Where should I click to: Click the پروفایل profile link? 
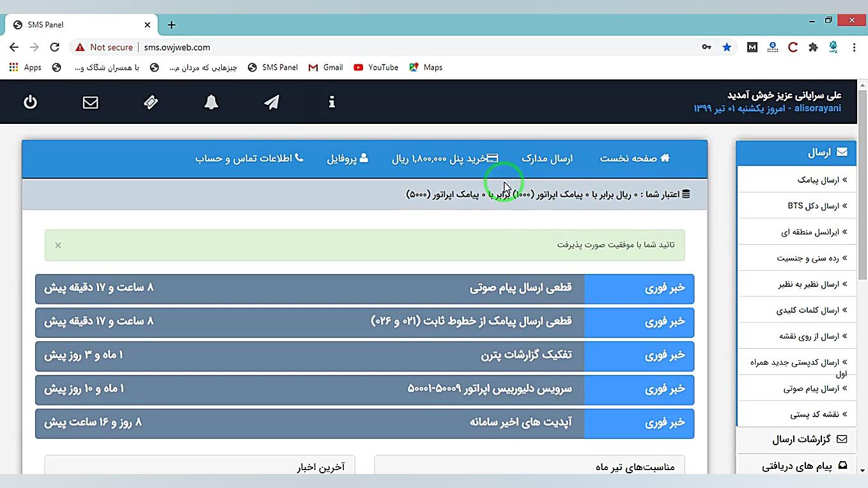pyautogui.click(x=348, y=158)
